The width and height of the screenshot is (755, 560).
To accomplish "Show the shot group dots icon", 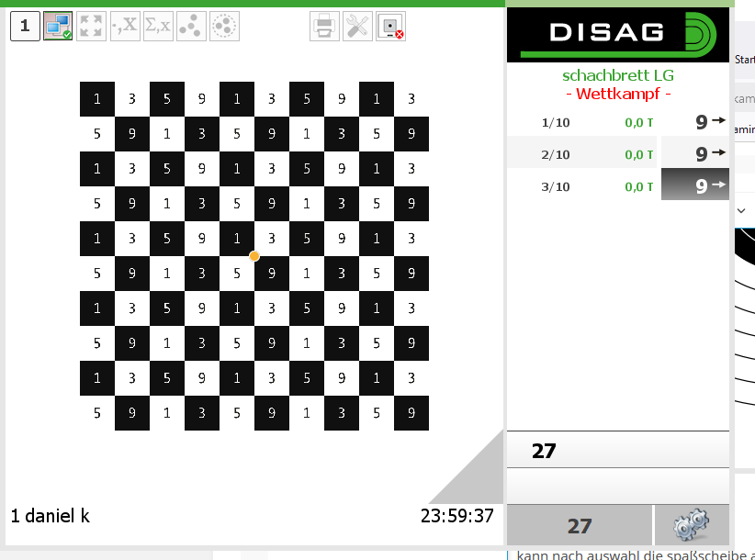I will click(191, 27).
